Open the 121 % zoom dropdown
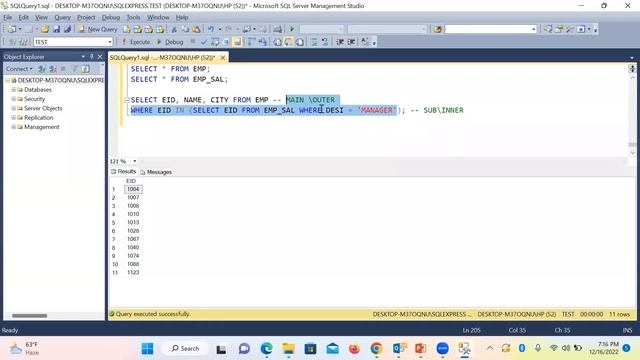This screenshot has height=360, width=640. [135, 161]
